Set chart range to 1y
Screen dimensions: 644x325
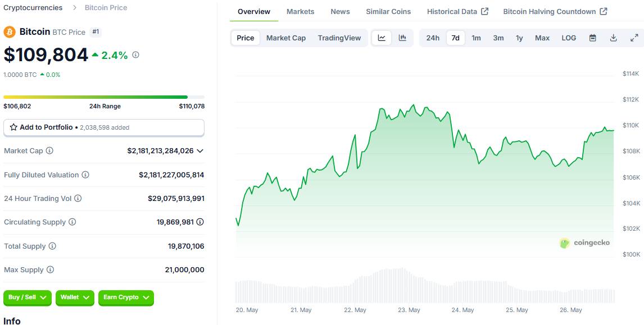click(520, 38)
